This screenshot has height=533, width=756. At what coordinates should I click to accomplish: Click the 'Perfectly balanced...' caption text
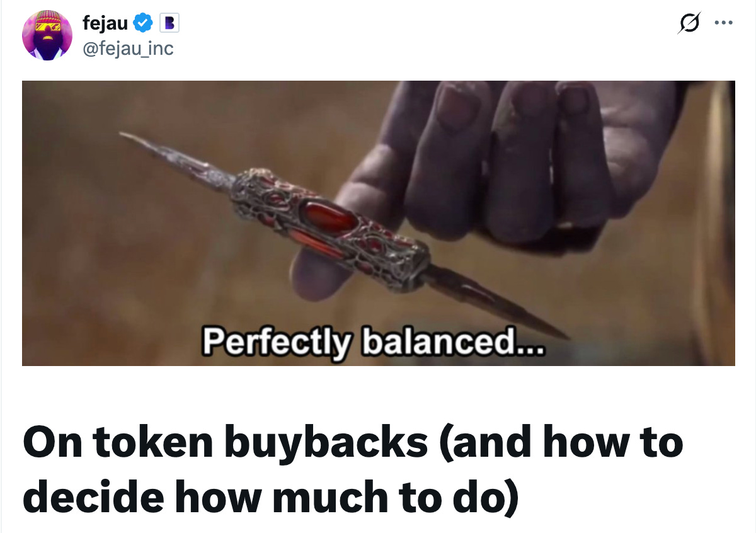coord(372,341)
